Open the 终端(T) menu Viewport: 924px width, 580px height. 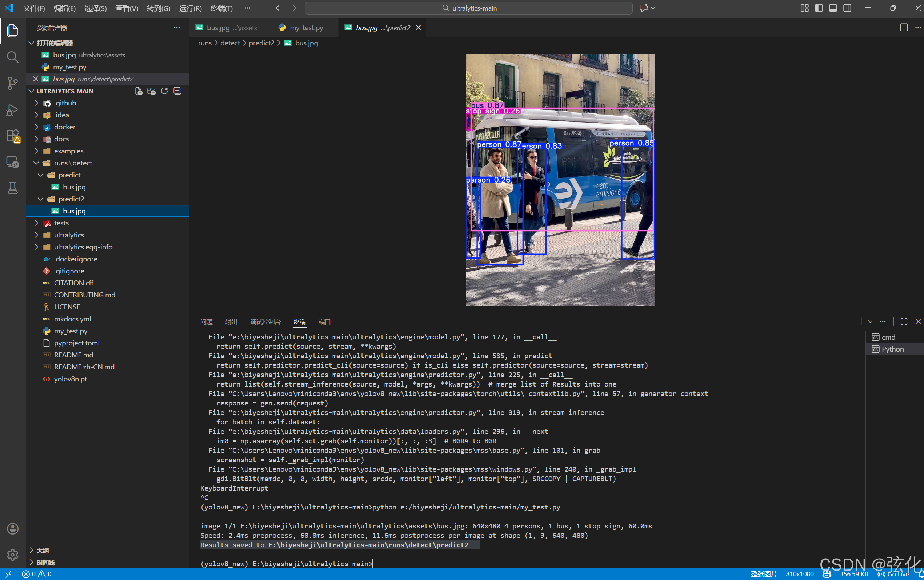pyautogui.click(x=221, y=8)
